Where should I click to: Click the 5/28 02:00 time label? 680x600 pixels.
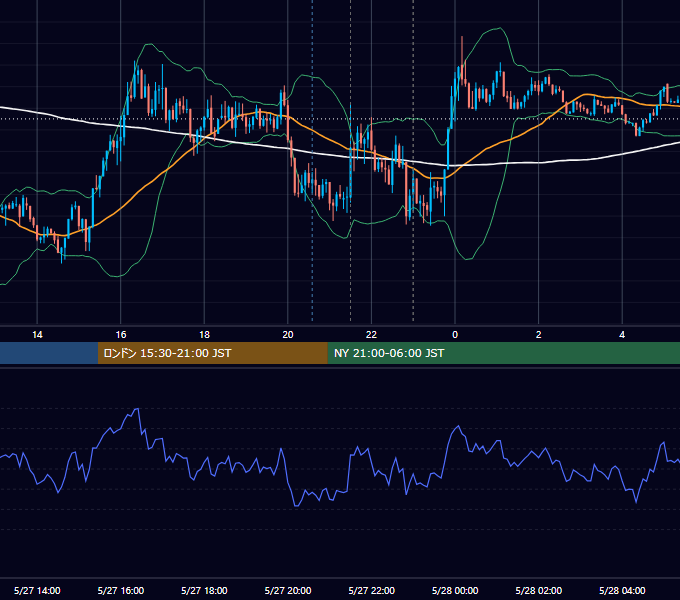(539, 590)
